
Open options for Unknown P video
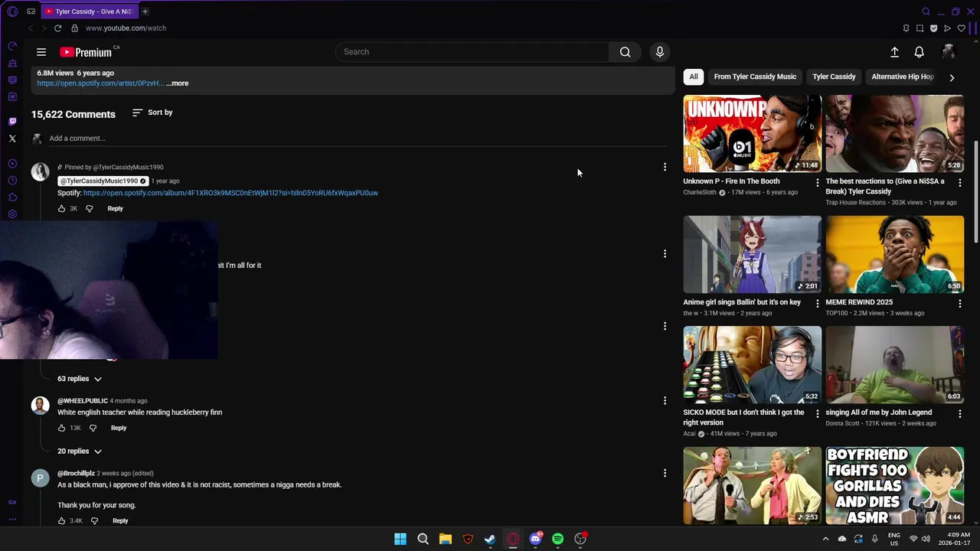pyautogui.click(x=817, y=183)
